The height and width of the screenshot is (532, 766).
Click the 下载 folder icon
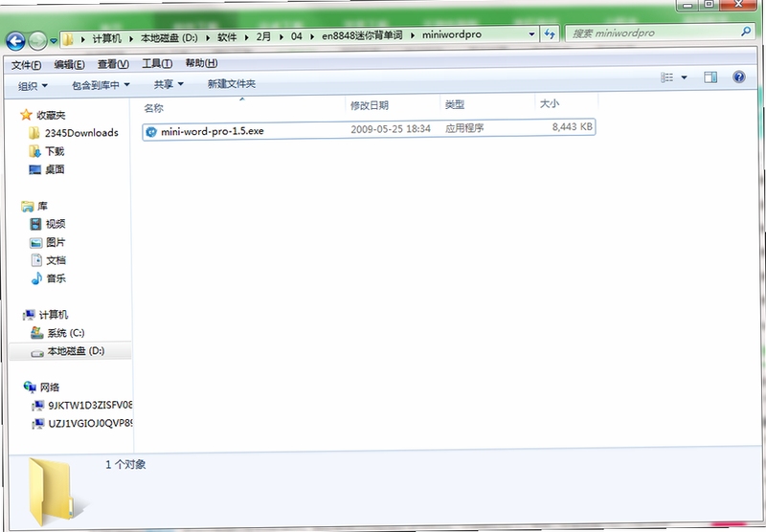(x=34, y=152)
